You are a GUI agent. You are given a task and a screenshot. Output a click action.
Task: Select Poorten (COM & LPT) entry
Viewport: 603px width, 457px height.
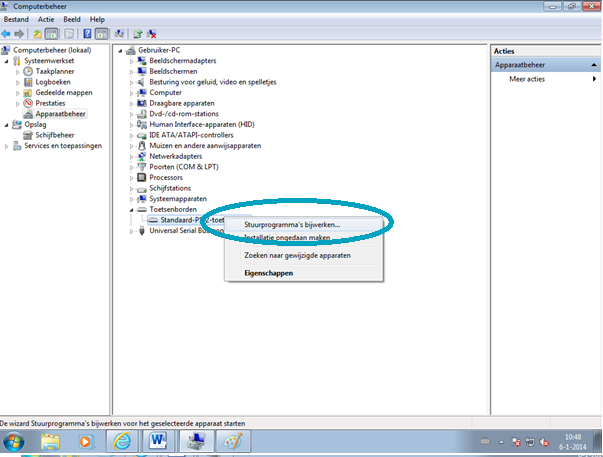184,167
